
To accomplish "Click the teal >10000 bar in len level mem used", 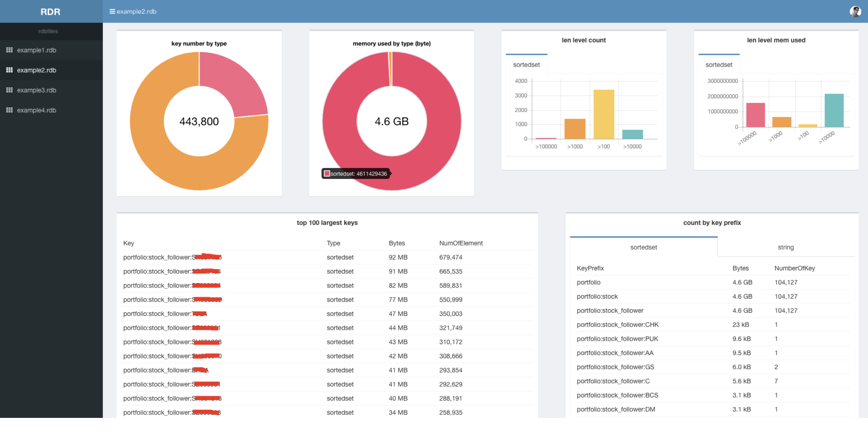I will [834, 110].
